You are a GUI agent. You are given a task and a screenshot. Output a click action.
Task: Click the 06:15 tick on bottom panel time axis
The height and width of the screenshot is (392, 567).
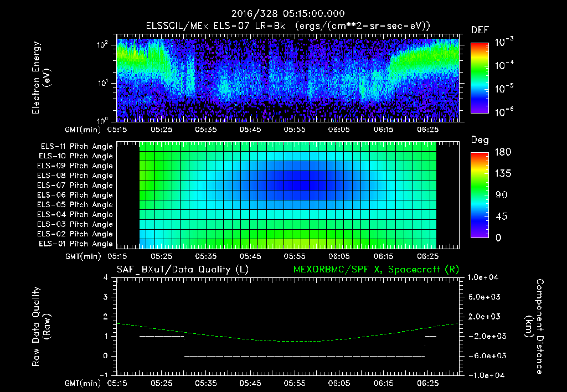pyautogui.click(x=383, y=383)
